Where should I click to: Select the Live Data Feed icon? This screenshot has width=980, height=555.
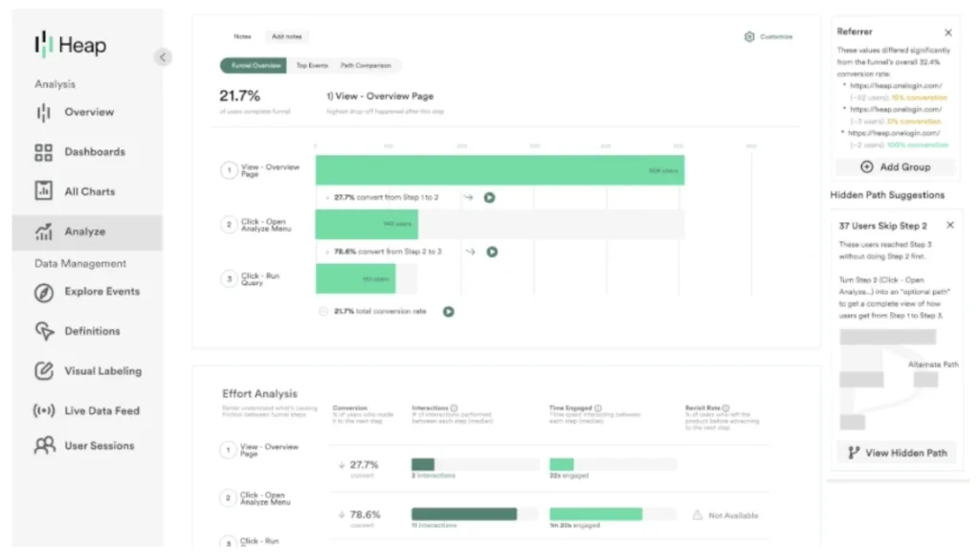click(x=42, y=411)
